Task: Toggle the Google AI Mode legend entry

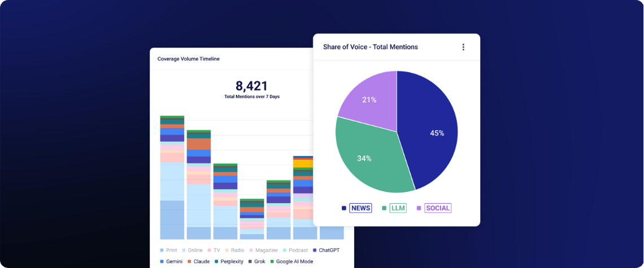Action: click(291, 261)
